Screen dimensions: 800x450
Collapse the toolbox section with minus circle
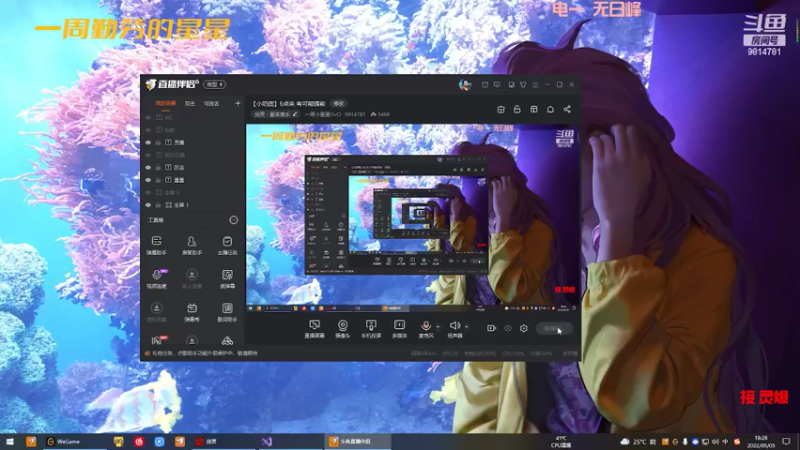click(x=234, y=220)
